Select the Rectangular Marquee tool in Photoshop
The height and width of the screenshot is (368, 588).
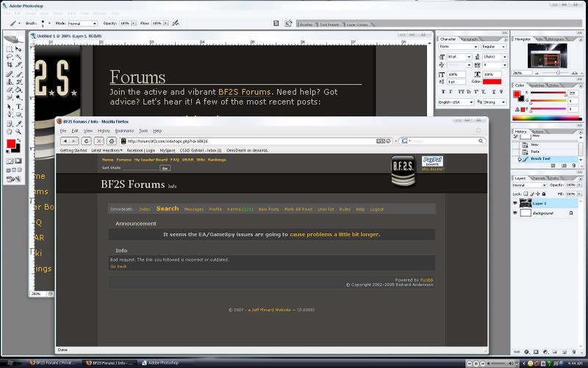pyautogui.click(x=10, y=49)
